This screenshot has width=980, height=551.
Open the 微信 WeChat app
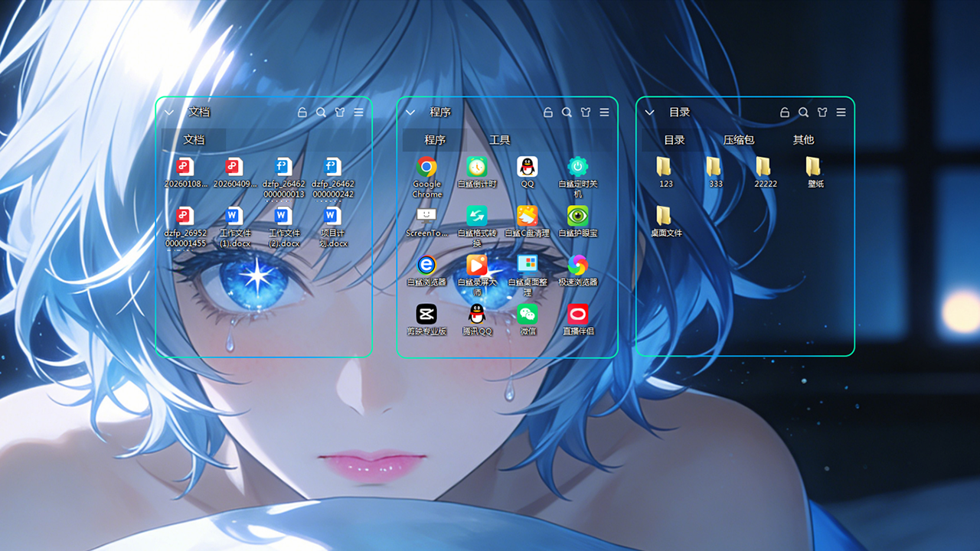528,314
